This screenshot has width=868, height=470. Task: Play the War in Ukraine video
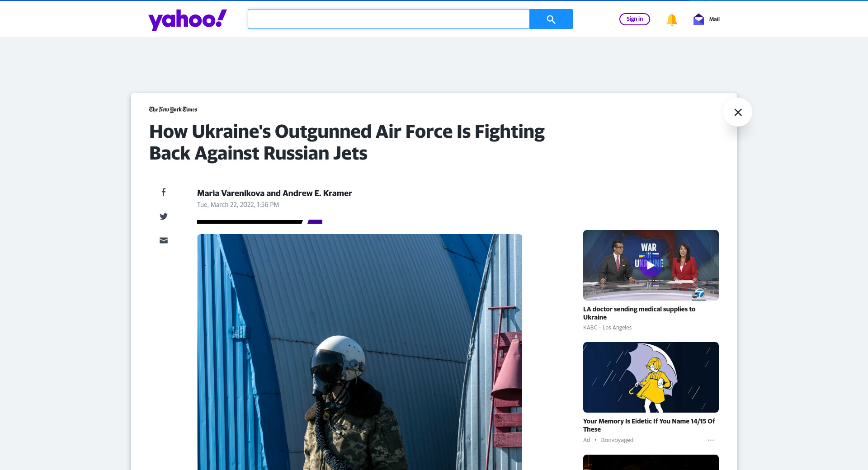click(651, 265)
